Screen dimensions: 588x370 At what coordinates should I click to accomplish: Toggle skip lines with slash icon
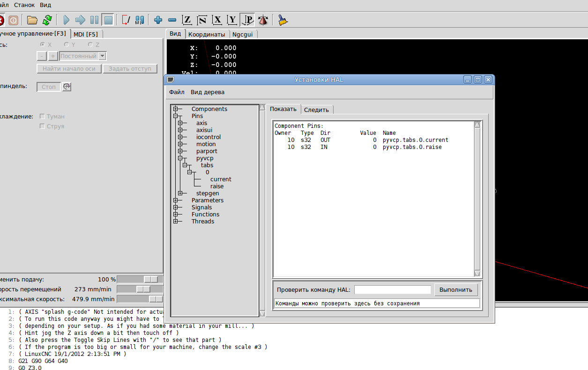(126, 20)
